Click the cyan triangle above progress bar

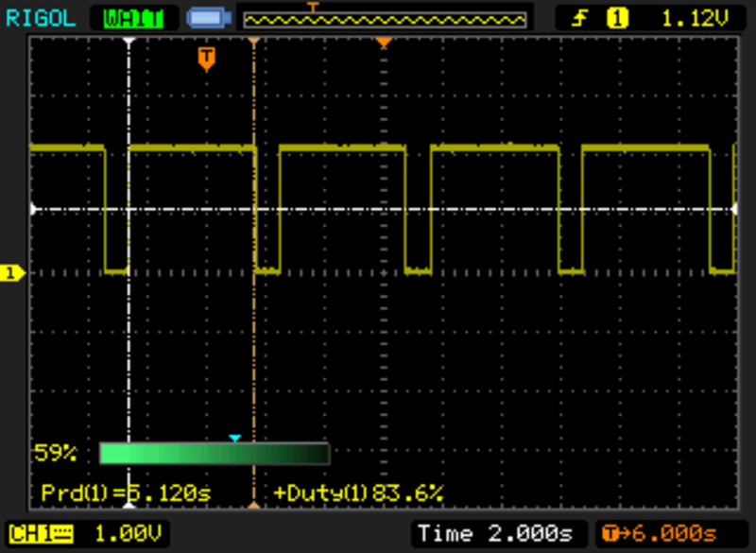(x=235, y=438)
